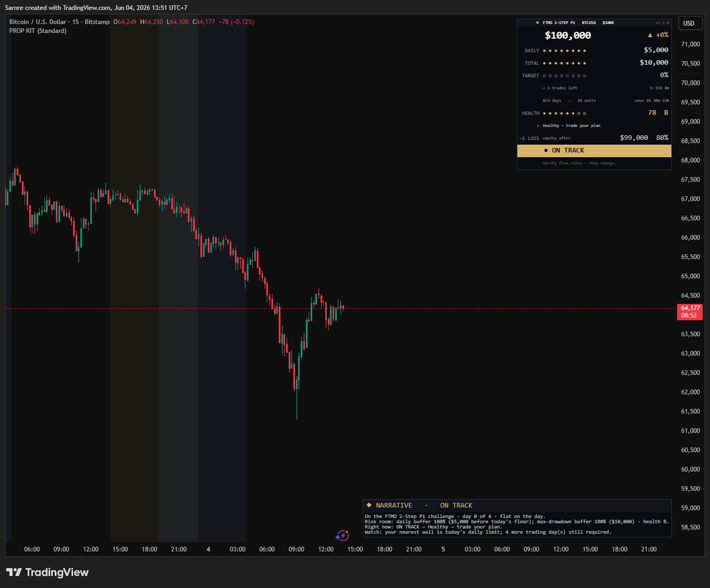Click the BTCUSD label in panel header
The width and height of the screenshot is (710, 588).
[x=589, y=23]
